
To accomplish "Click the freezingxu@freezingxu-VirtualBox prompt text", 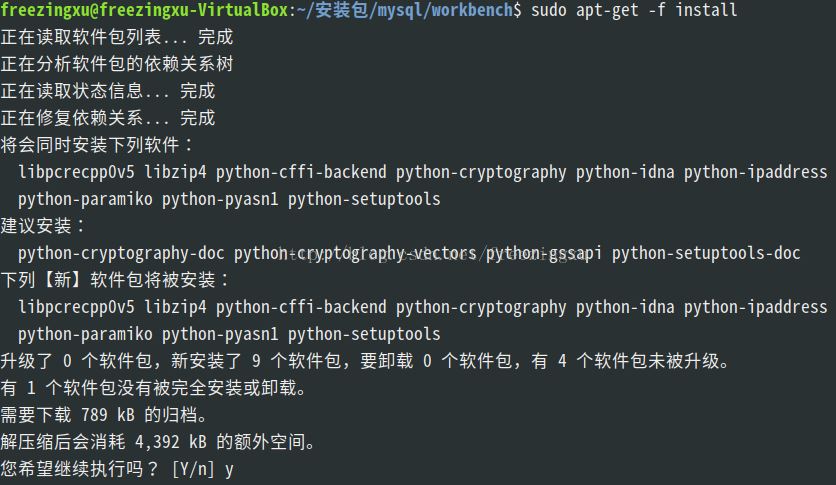I will 143,10.
